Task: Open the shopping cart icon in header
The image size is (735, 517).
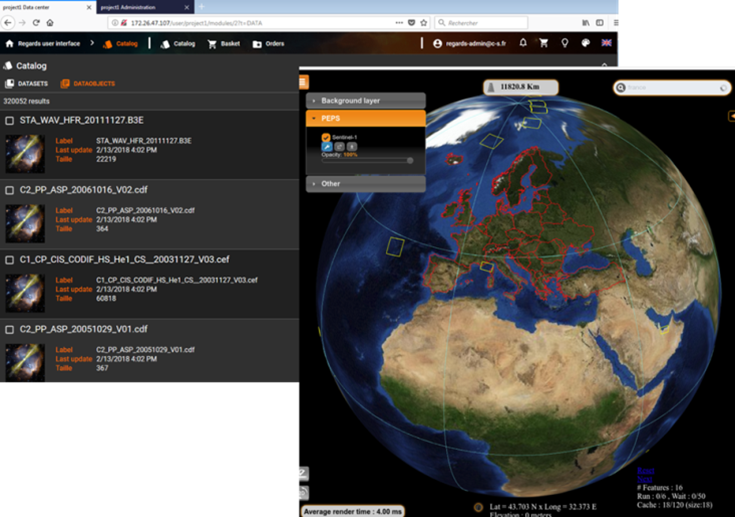Action: click(x=544, y=44)
